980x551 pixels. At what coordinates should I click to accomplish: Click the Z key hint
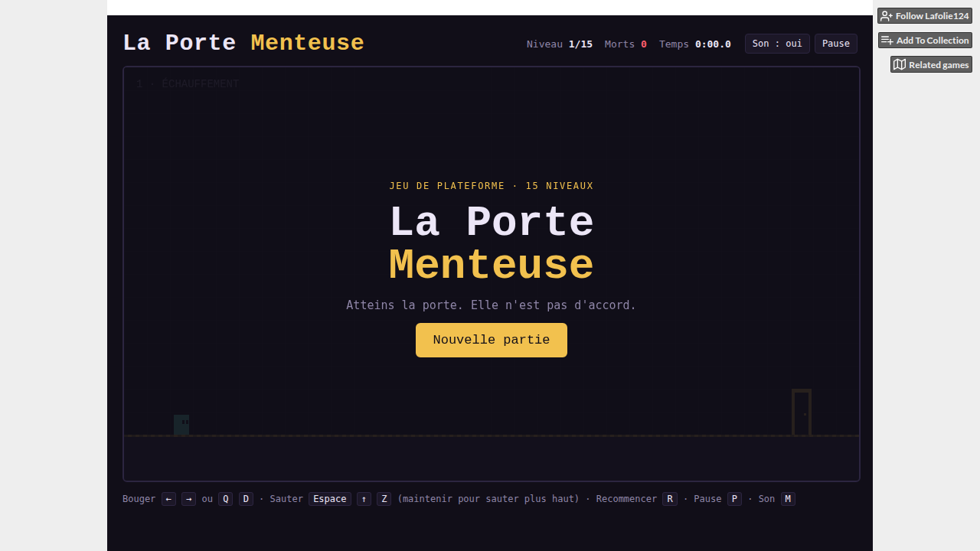click(x=384, y=499)
